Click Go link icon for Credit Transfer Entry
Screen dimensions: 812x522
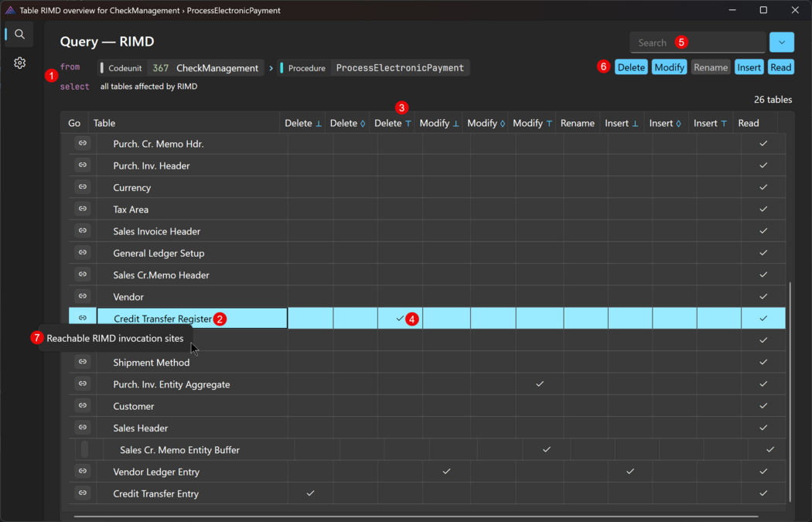tap(83, 493)
